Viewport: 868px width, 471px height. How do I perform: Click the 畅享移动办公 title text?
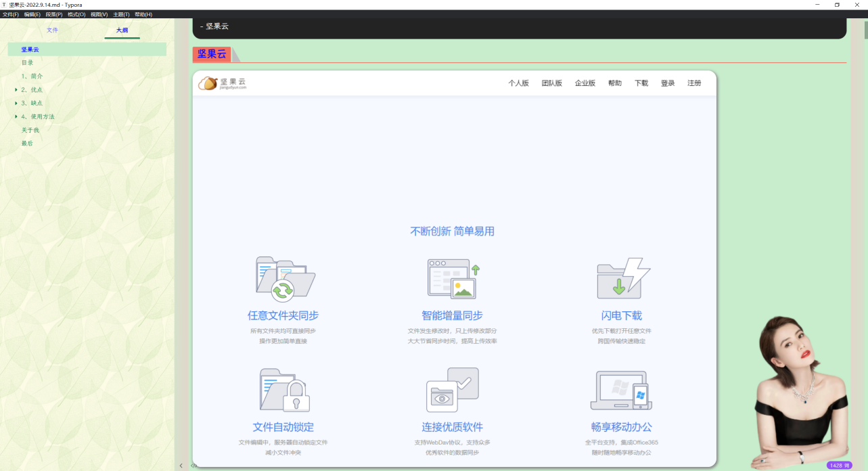point(622,427)
